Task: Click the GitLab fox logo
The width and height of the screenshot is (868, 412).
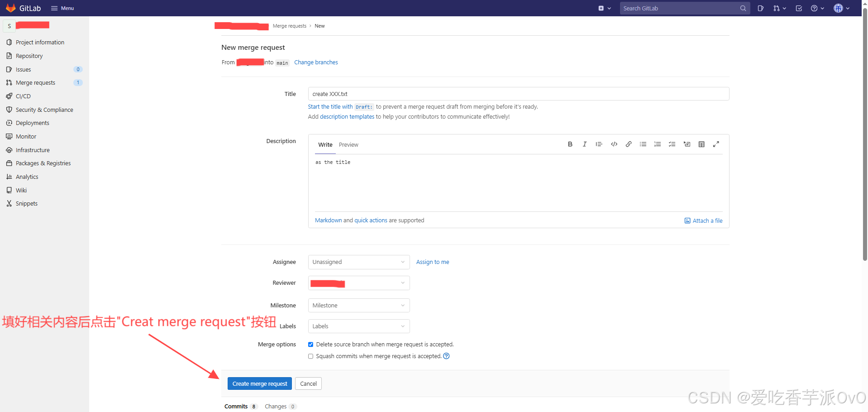Action: pos(10,8)
